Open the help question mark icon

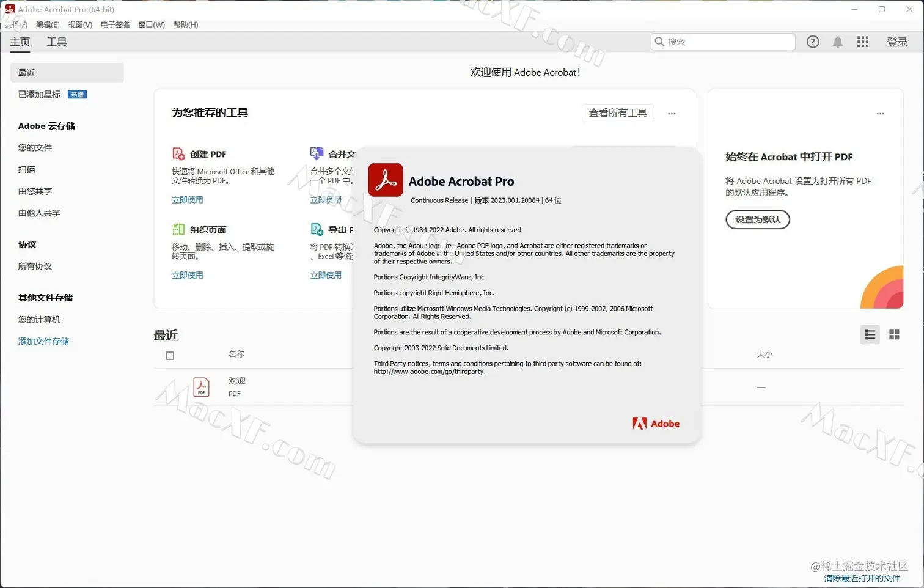[813, 42]
